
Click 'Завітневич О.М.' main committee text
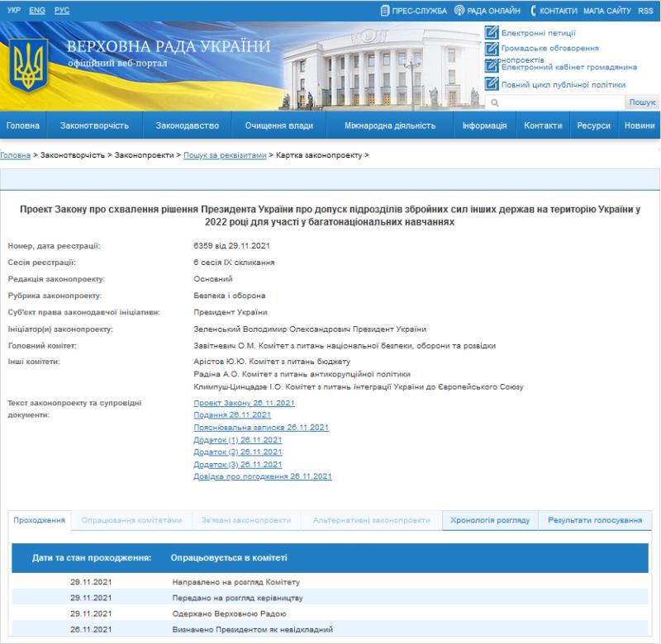[x=225, y=346]
